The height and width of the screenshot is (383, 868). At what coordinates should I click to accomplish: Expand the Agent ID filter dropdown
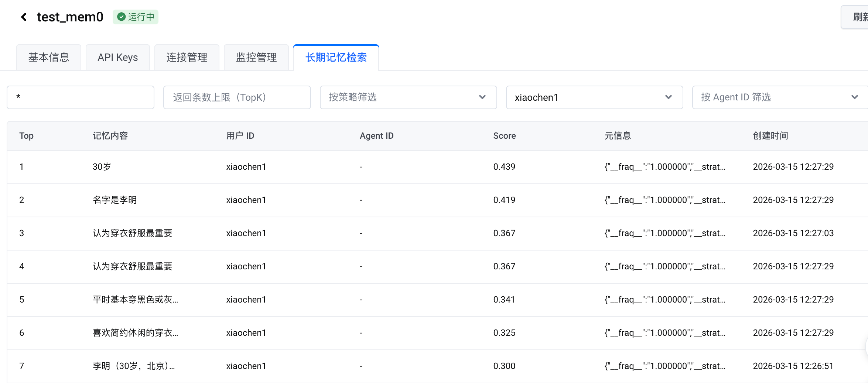pos(779,97)
